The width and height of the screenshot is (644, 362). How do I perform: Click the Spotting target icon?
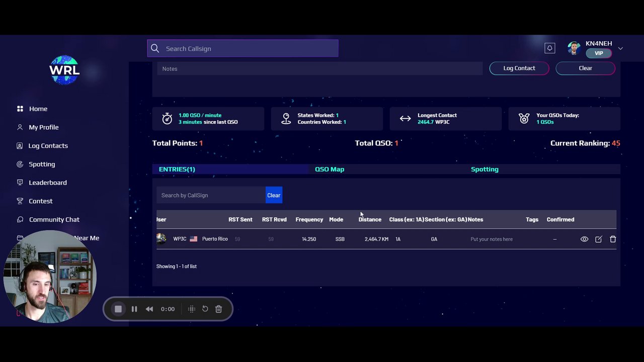click(x=20, y=164)
